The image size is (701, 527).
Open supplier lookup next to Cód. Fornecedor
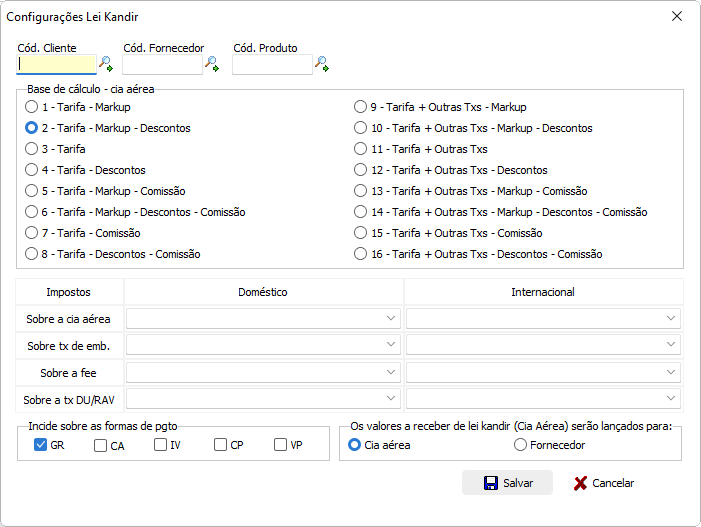click(x=212, y=64)
